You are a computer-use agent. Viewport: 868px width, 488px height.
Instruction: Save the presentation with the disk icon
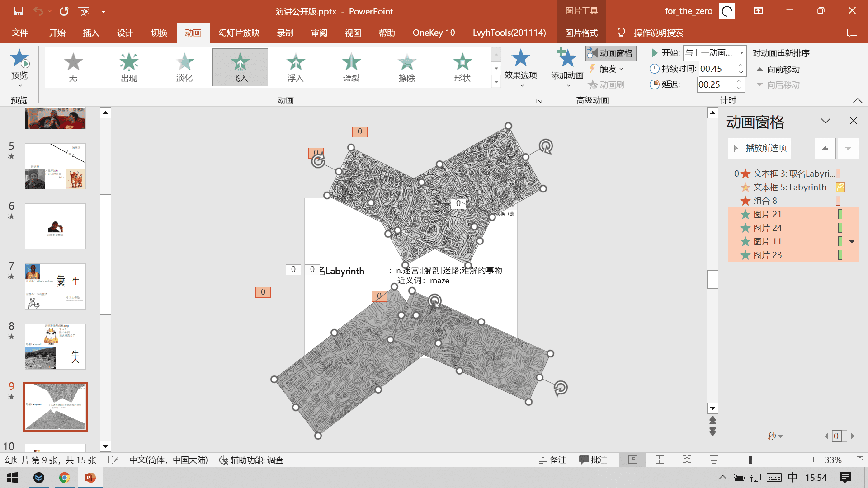pos(19,11)
